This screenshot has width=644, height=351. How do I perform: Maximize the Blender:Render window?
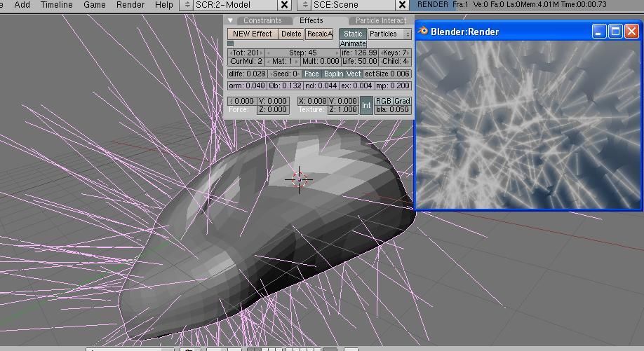click(x=615, y=32)
